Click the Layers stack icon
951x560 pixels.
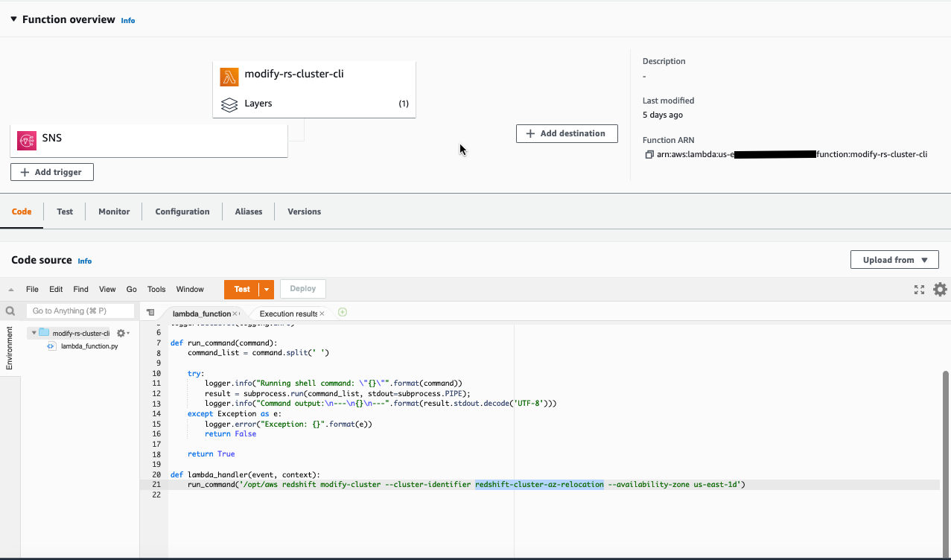coord(229,104)
